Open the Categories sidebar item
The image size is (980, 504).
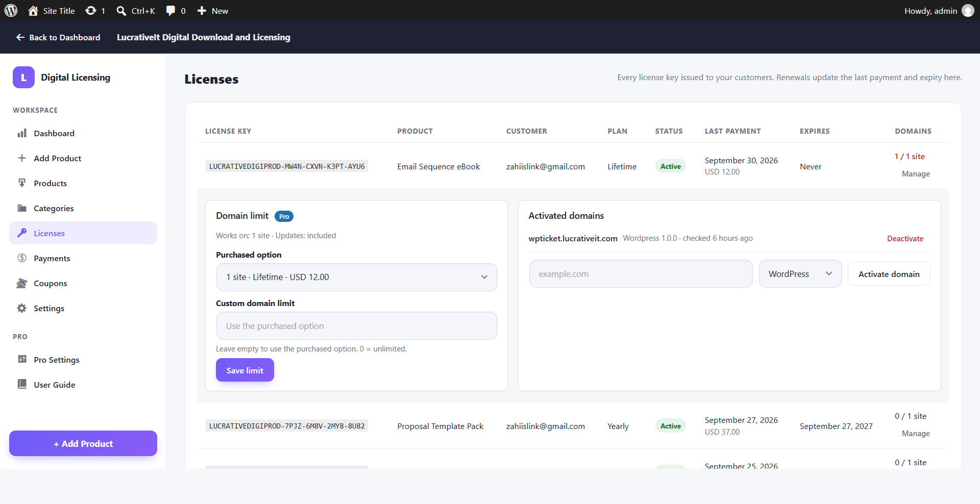tap(83, 208)
